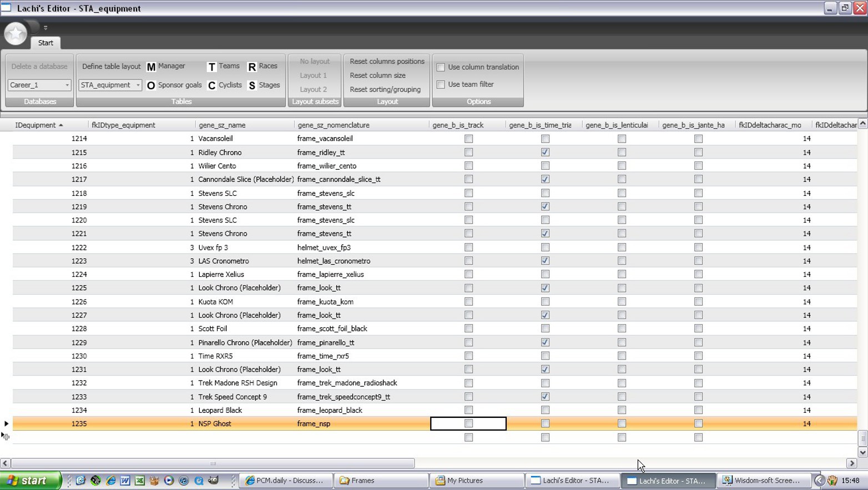Click Define table layout button

tap(111, 66)
